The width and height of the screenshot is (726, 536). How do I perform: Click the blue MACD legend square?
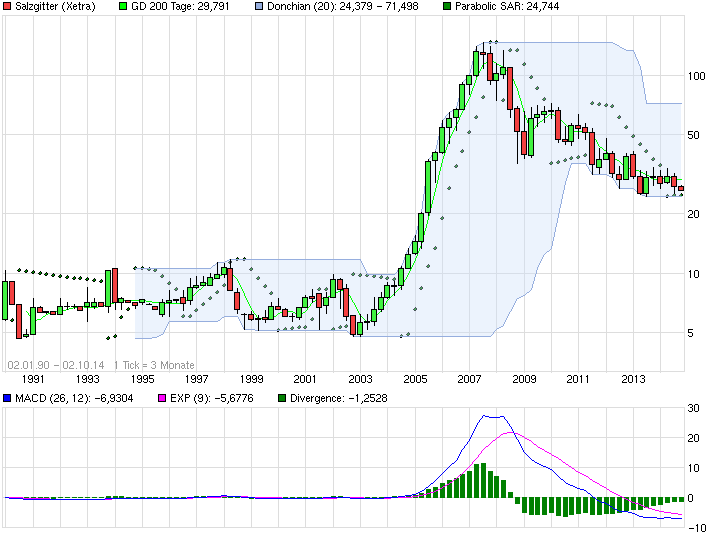coord(8,399)
